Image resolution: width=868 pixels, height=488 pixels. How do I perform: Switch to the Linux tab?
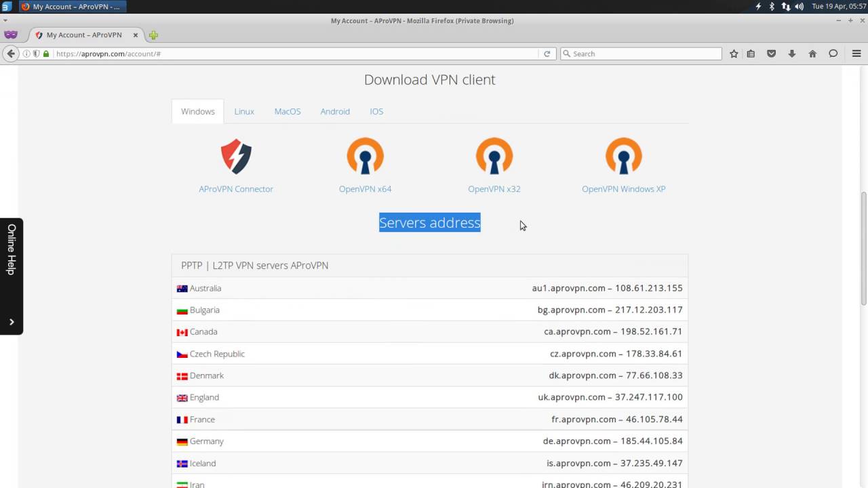click(244, 111)
